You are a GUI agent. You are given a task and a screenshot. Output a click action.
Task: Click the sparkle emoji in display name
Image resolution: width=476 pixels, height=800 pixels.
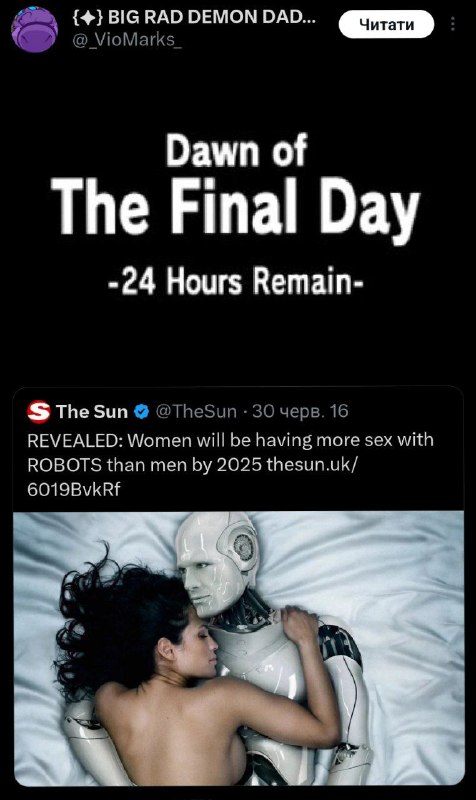tap(88, 18)
